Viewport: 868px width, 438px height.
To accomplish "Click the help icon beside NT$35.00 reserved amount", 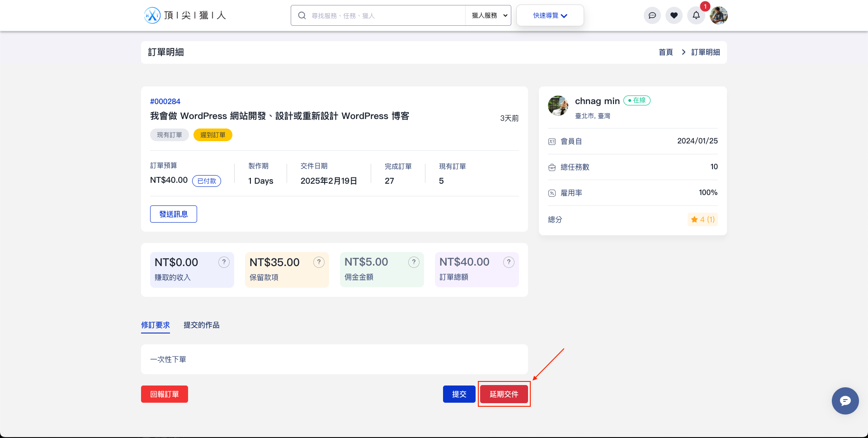I will [319, 262].
